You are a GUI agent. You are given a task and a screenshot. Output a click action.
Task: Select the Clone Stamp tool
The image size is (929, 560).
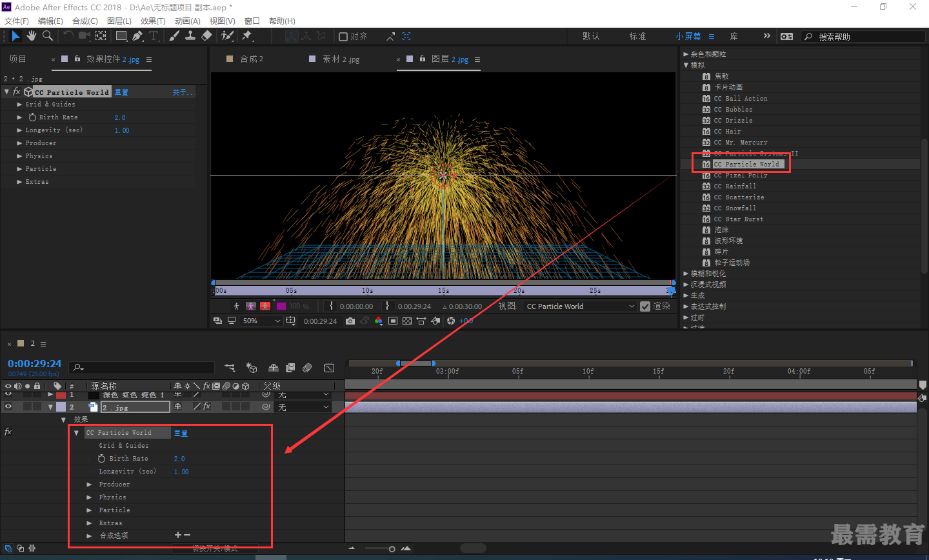(190, 36)
